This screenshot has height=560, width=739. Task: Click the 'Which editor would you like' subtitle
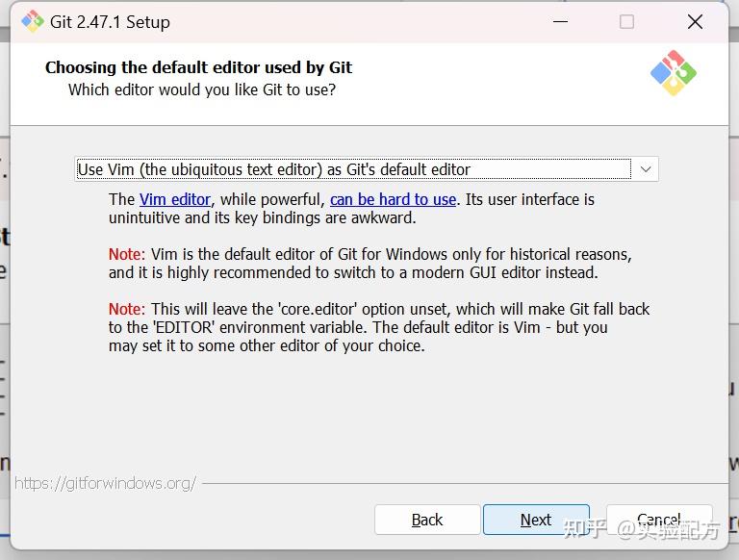(202, 89)
